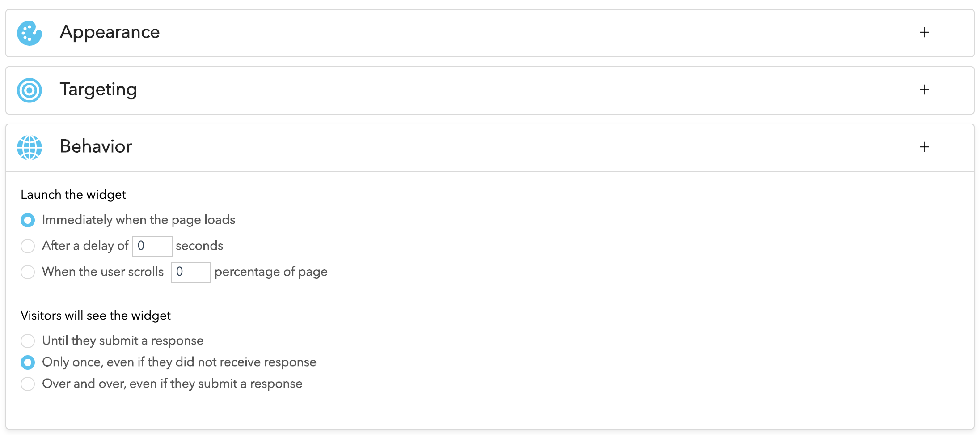Expand the Targeting section plus icon
This screenshot has height=435, width=980.
coord(925,90)
